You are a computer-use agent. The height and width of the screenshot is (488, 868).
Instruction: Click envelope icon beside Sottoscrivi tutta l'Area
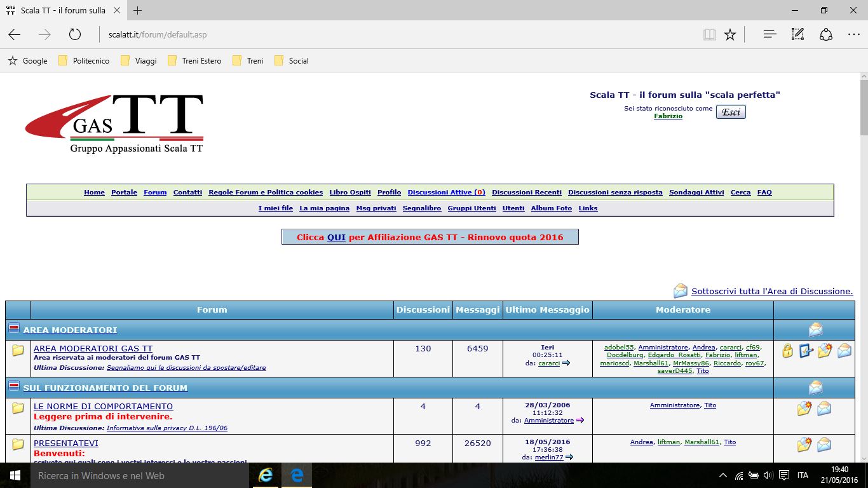[x=681, y=291]
